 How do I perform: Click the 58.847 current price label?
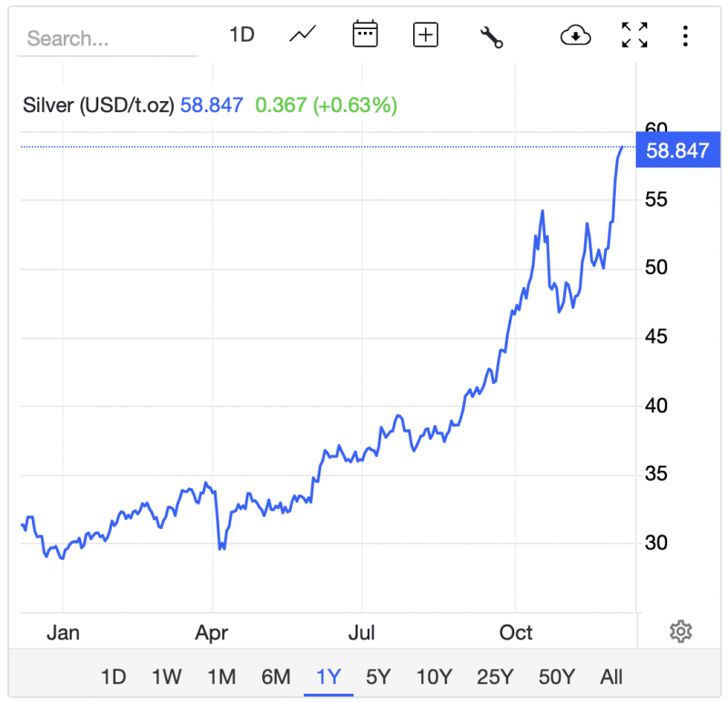677,151
